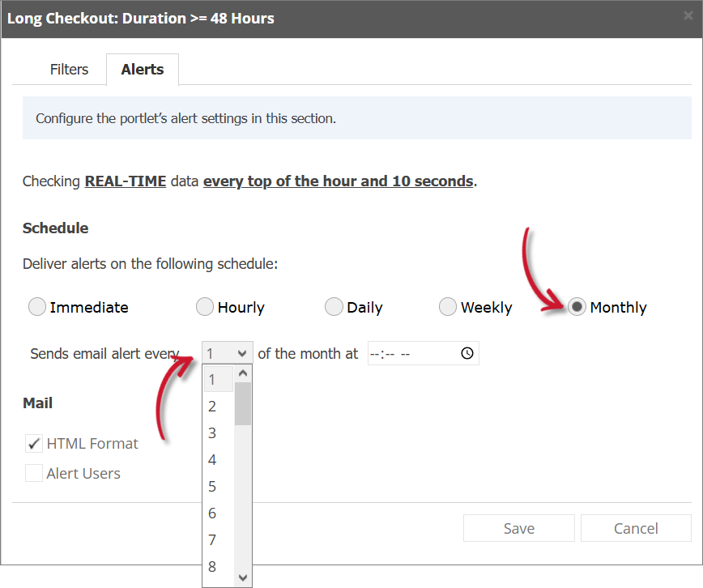This screenshot has height=588, width=703.
Task: Select day 7 from the list
Action: 219,540
